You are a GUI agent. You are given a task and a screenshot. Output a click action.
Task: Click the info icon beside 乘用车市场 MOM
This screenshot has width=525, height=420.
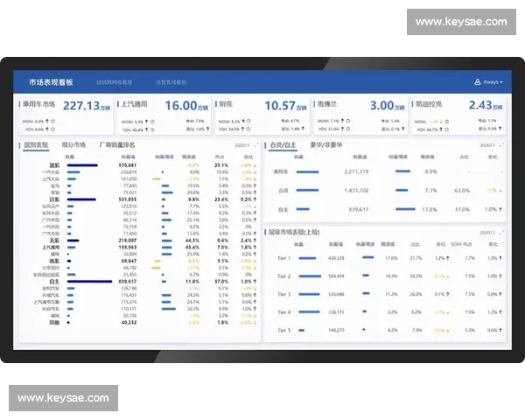coord(54,122)
